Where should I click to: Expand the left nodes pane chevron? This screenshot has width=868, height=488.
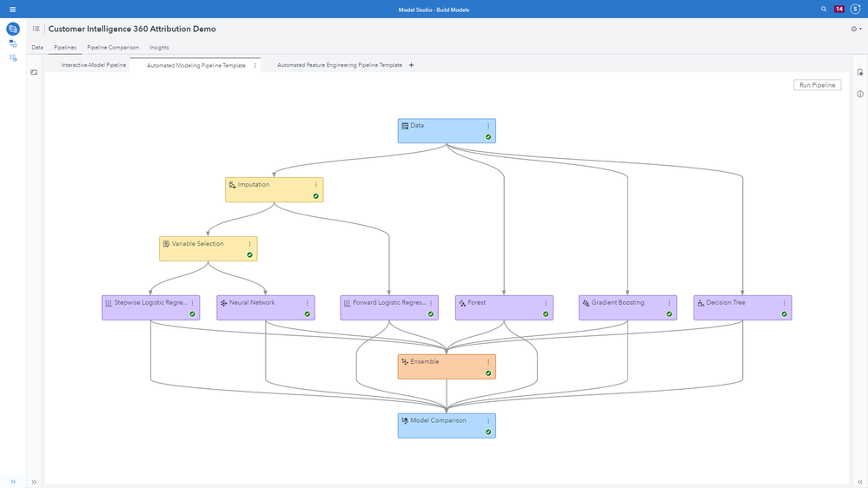[x=34, y=482]
